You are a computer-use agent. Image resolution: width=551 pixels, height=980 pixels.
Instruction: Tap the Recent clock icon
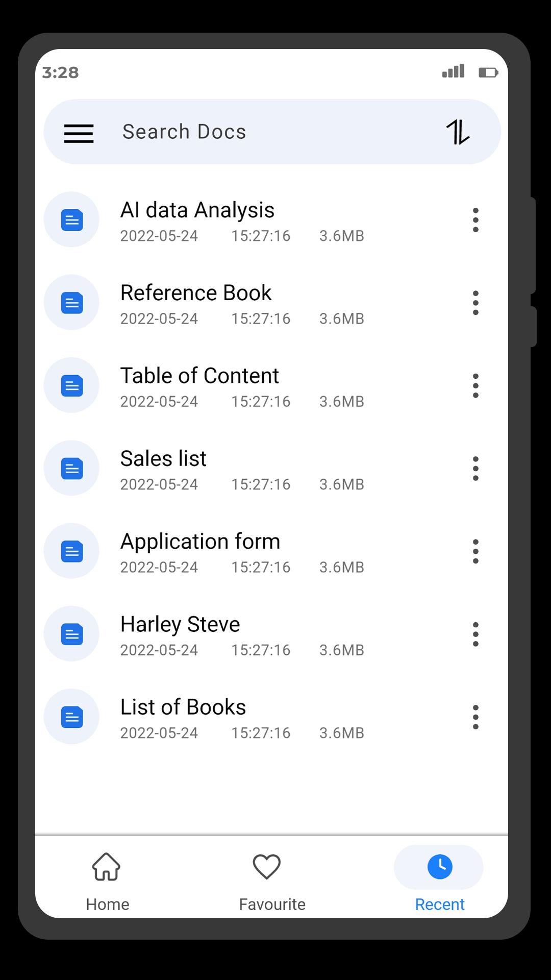tap(440, 867)
